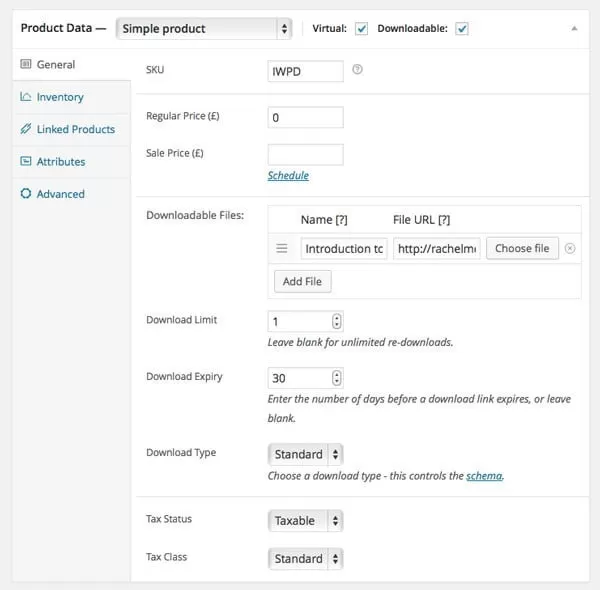The image size is (600, 590).
Task: Click the SKU help question icon
Action: (x=357, y=70)
